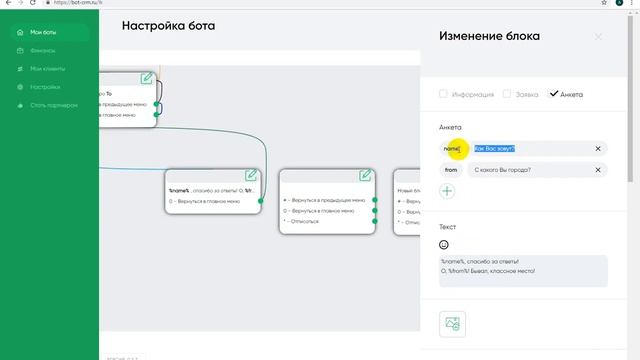Screen dimensions: 640x360
Task: Edit the top-left flow block via pencil icon
Action: (x=147, y=78)
